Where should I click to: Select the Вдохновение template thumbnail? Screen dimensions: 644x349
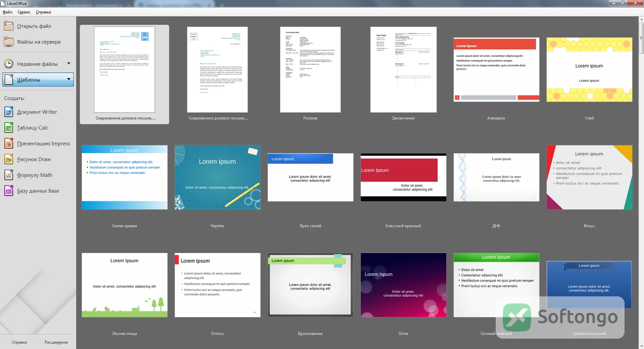(x=310, y=285)
